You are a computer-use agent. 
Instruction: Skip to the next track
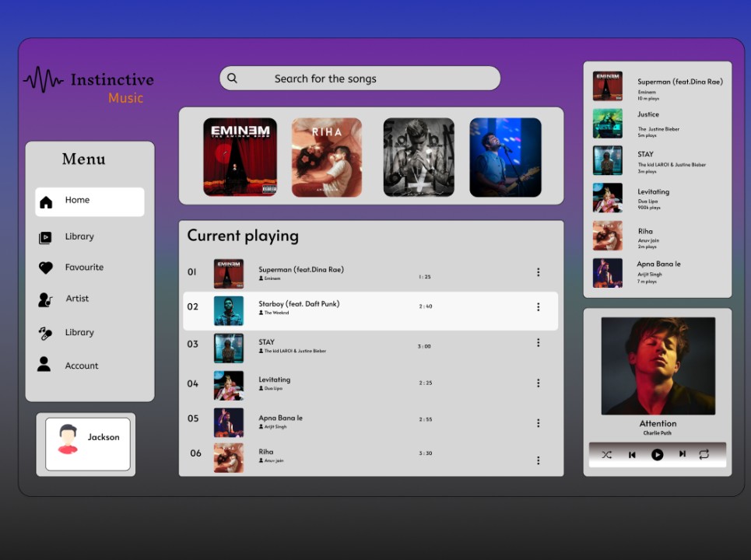tap(683, 454)
